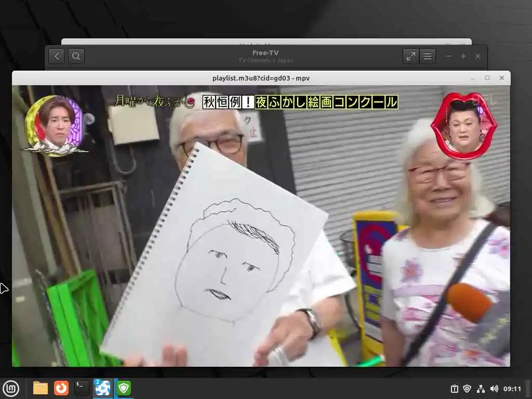Maximize the Free-TV window with plus button
Viewport: 532px width, 399px height.
pos(463,56)
